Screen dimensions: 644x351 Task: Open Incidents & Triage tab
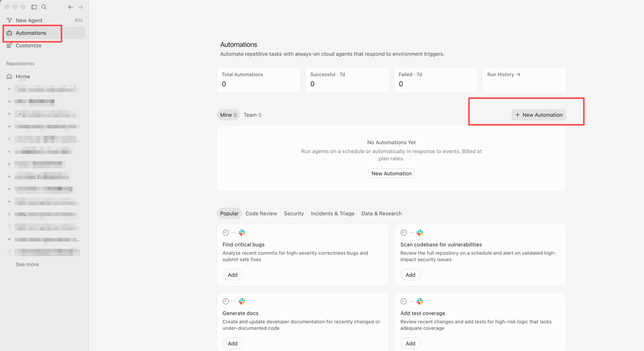click(333, 213)
